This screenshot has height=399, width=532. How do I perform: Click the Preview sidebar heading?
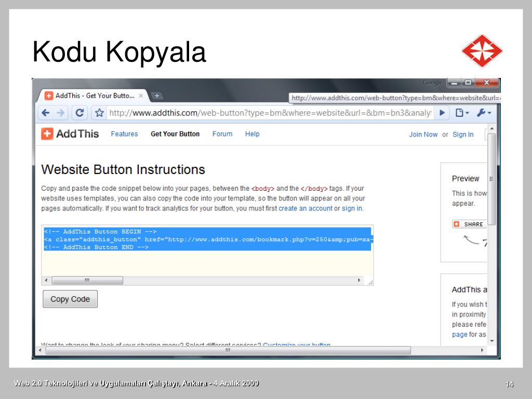[x=465, y=179]
